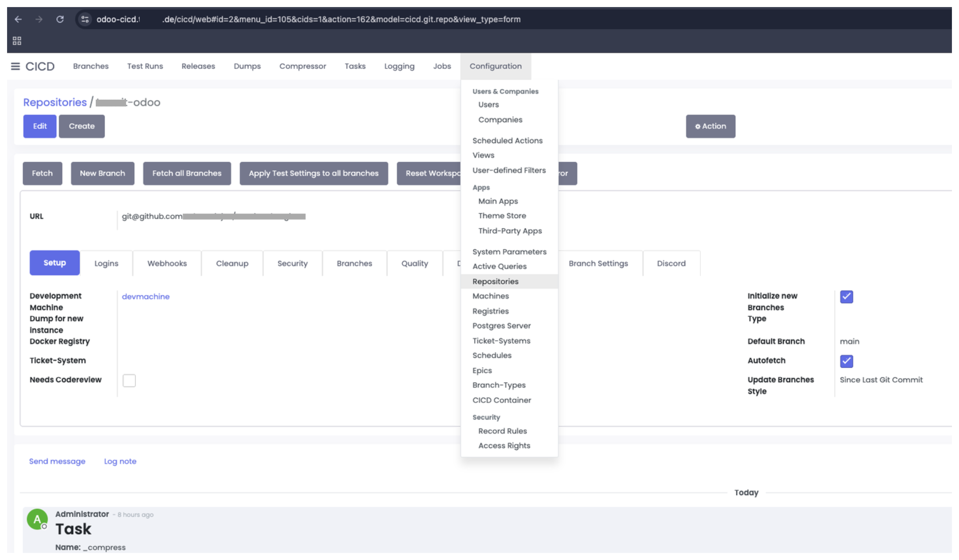The height and width of the screenshot is (560, 959).
Task: Open the devmachine link
Action: [x=146, y=297]
